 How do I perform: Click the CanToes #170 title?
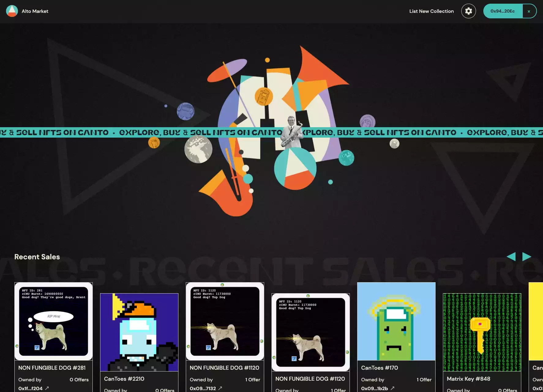click(x=380, y=368)
